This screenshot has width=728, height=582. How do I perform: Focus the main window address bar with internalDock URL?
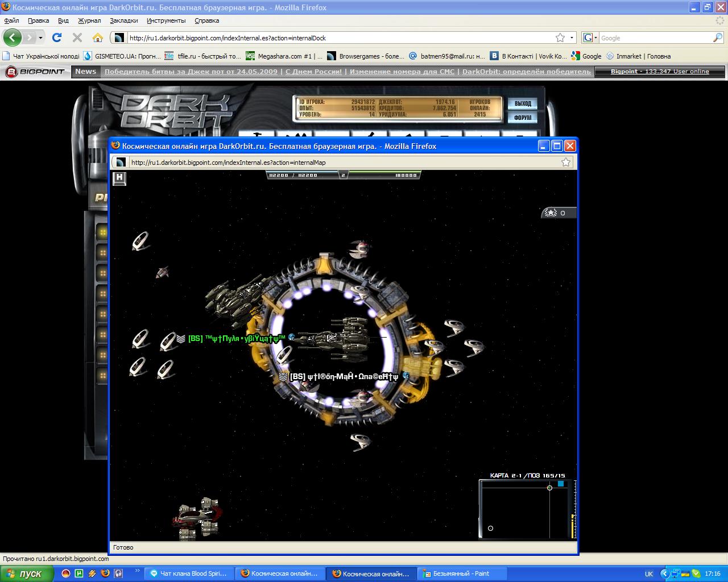coord(340,38)
